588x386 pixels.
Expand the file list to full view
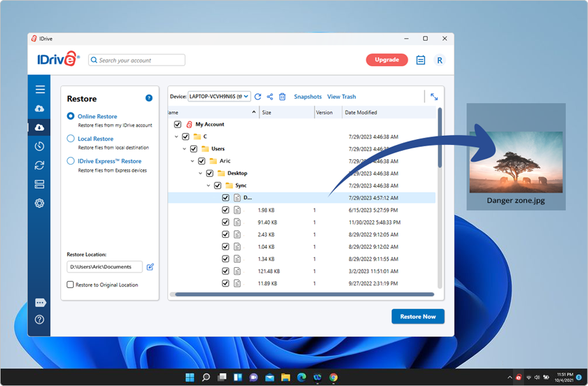(x=434, y=97)
